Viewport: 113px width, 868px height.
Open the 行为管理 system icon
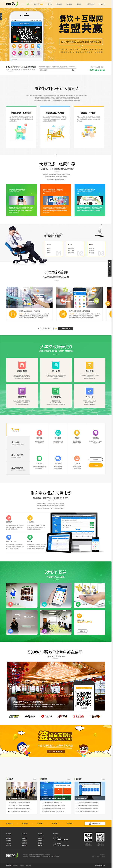point(58,433)
